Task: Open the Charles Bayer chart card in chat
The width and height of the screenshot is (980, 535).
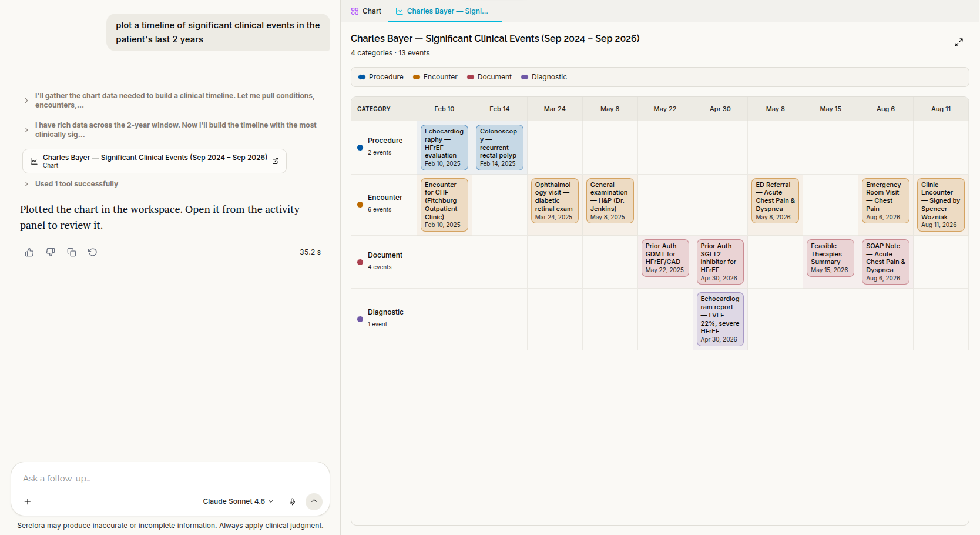Action: 155,161
